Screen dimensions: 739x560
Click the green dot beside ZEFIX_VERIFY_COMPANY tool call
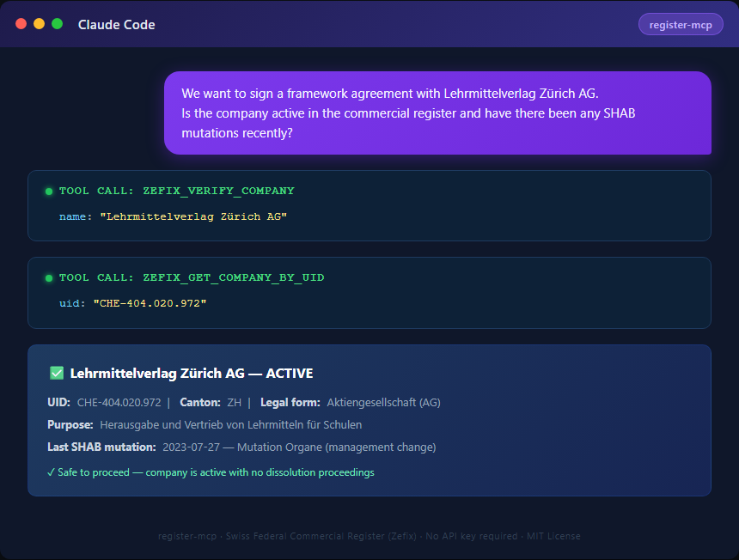click(49, 192)
